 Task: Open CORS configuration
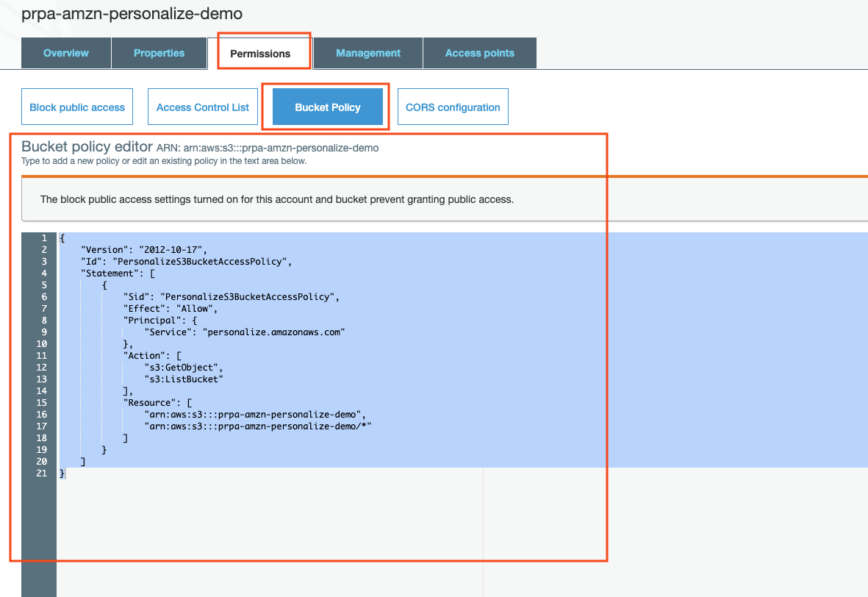pos(453,107)
